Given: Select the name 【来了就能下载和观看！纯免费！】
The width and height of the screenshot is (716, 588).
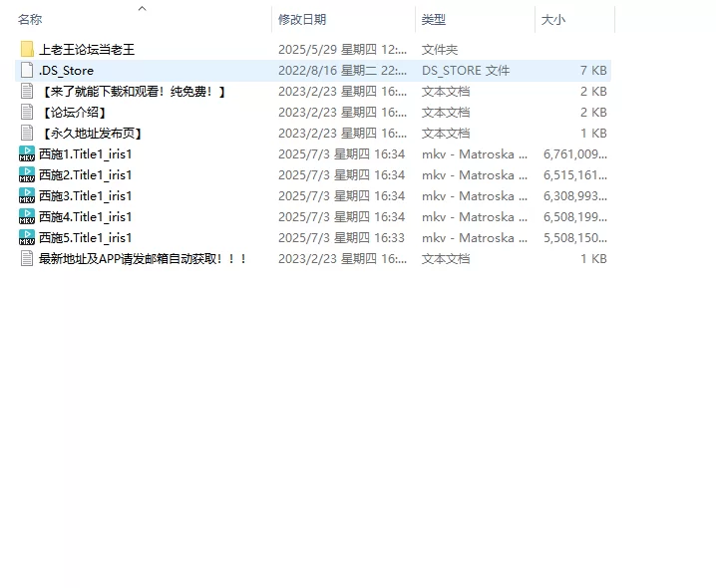Looking at the screenshot, I should pyautogui.click(x=133, y=92).
